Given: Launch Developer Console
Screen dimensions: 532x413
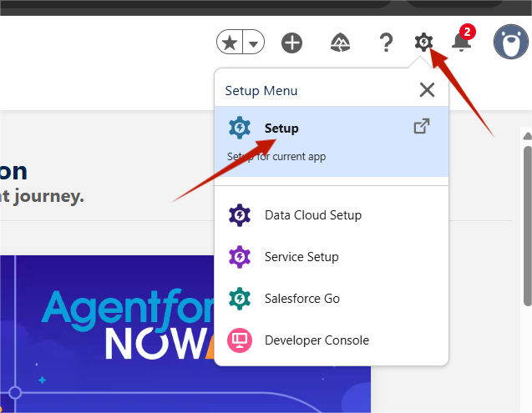Looking at the screenshot, I should coord(317,340).
